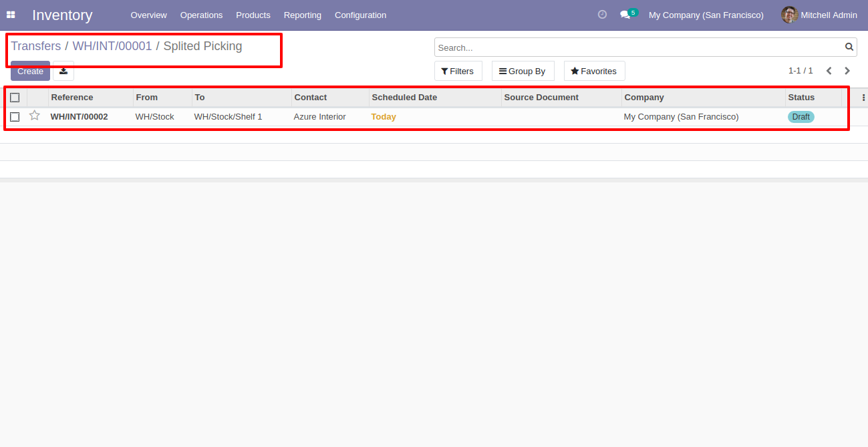The width and height of the screenshot is (868, 447).
Task: Click the Draft status badge
Action: tap(801, 117)
